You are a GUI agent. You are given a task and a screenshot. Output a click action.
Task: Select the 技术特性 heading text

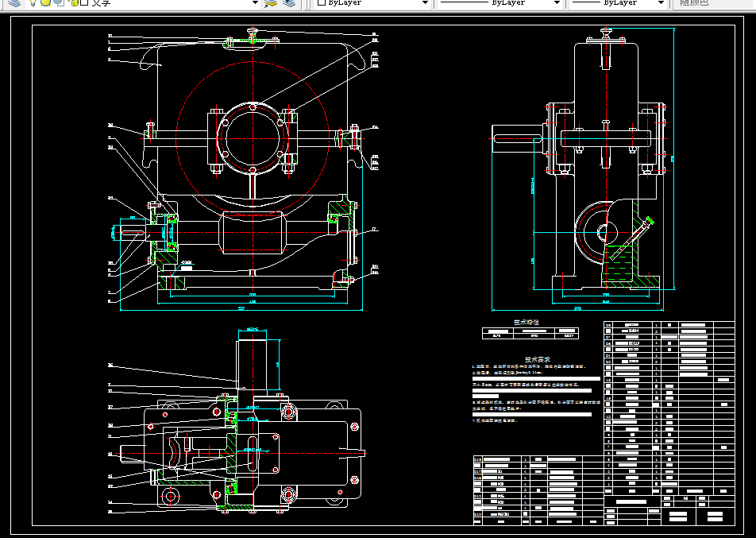526,322
